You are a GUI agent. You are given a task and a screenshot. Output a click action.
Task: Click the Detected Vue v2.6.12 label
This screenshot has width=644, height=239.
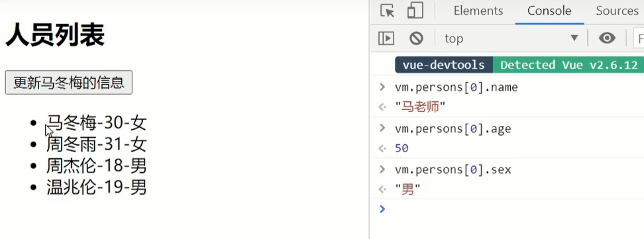coord(568,65)
